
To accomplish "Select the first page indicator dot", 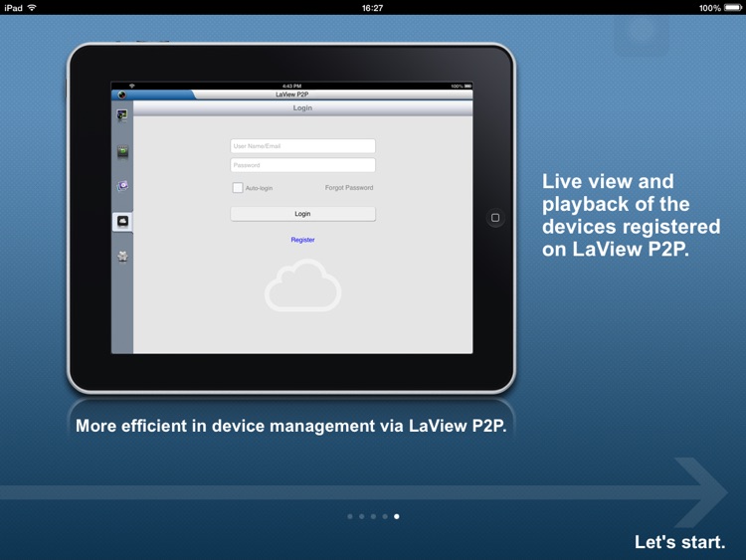I will click(350, 516).
